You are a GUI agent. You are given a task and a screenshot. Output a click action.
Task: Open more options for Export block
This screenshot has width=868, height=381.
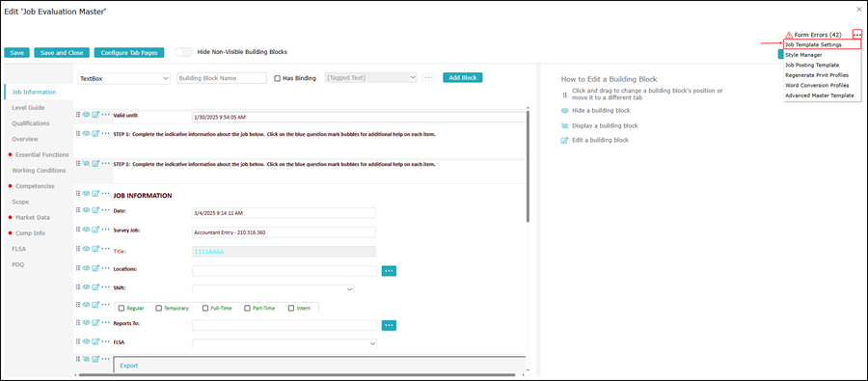point(105,360)
